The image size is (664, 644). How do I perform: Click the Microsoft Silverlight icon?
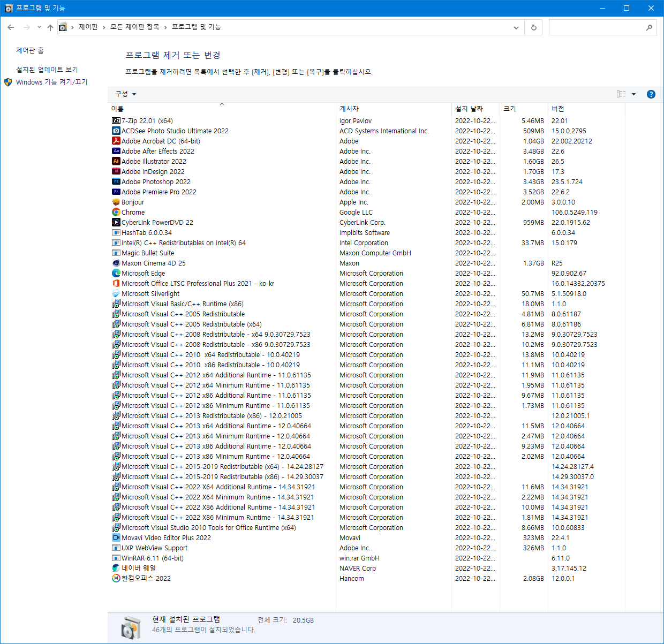coord(116,294)
